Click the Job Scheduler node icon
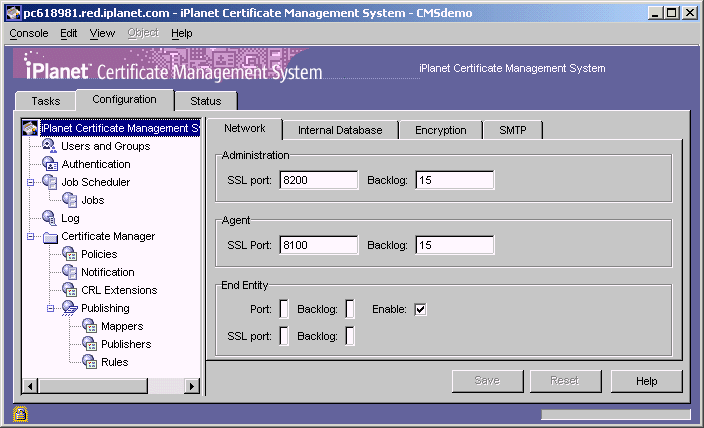 coord(49,182)
